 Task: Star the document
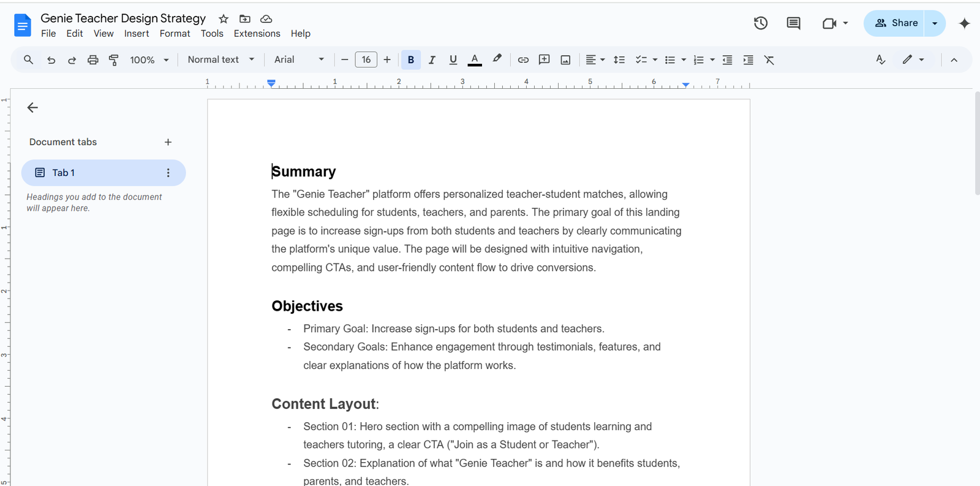224,19
